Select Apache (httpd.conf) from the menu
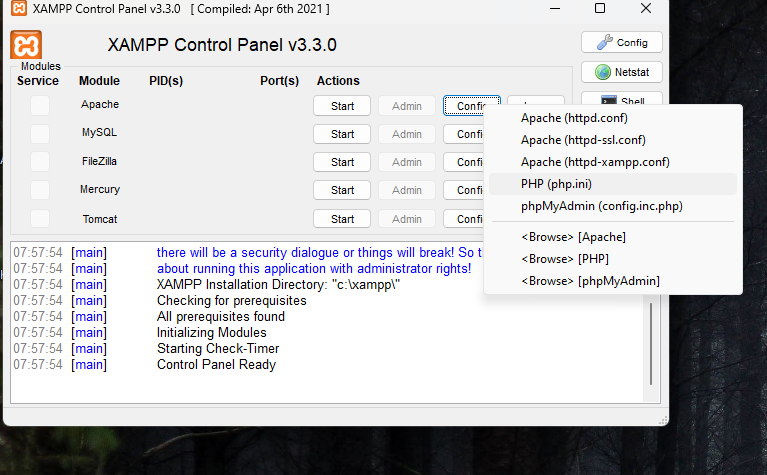This screenshot has width=767, height=475. 612,118
